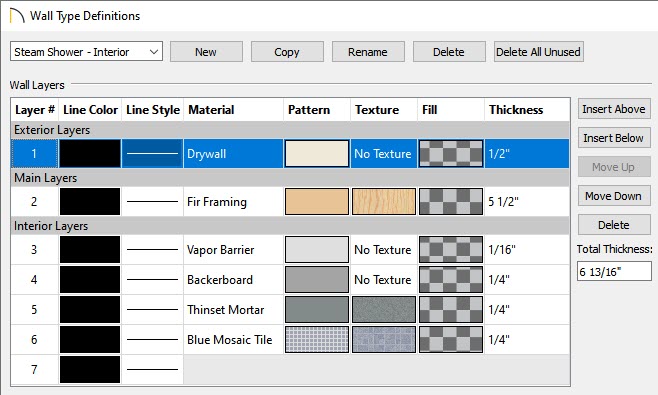Select the line color swatch of layer 1
The width and height of the screenshot is (658, 395).
pos(90,154)
